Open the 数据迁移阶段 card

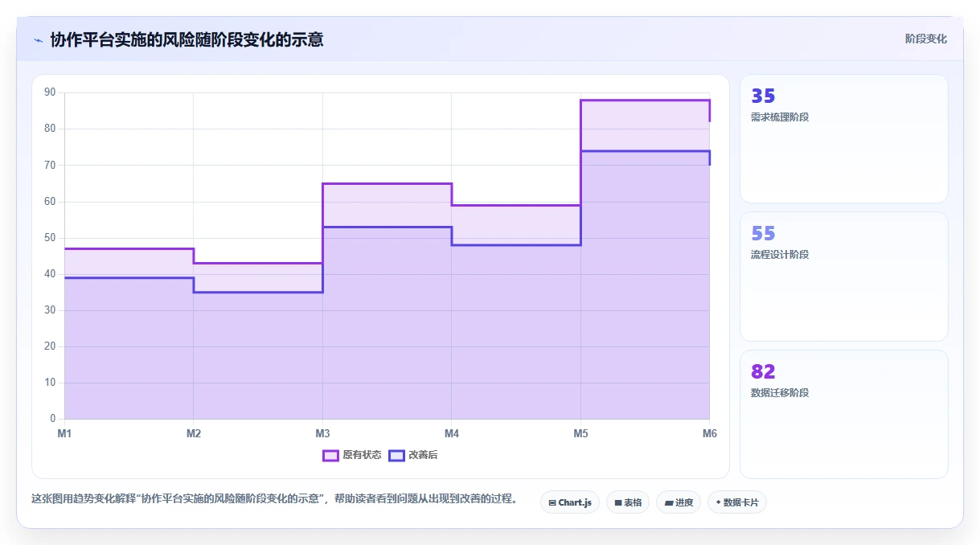(844, 414)
